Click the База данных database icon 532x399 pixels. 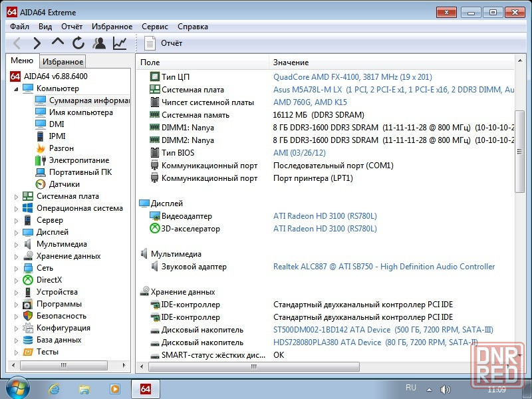click(x=28, y=340)
